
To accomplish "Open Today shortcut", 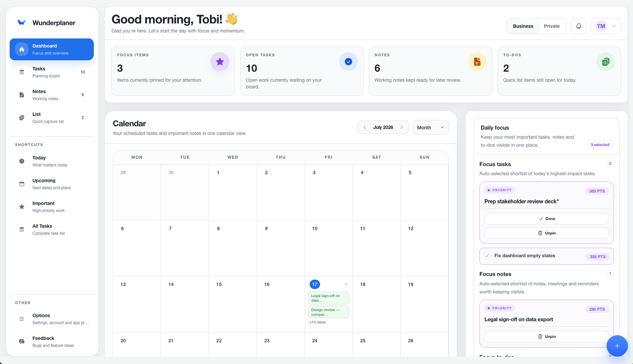I will 52,161.
